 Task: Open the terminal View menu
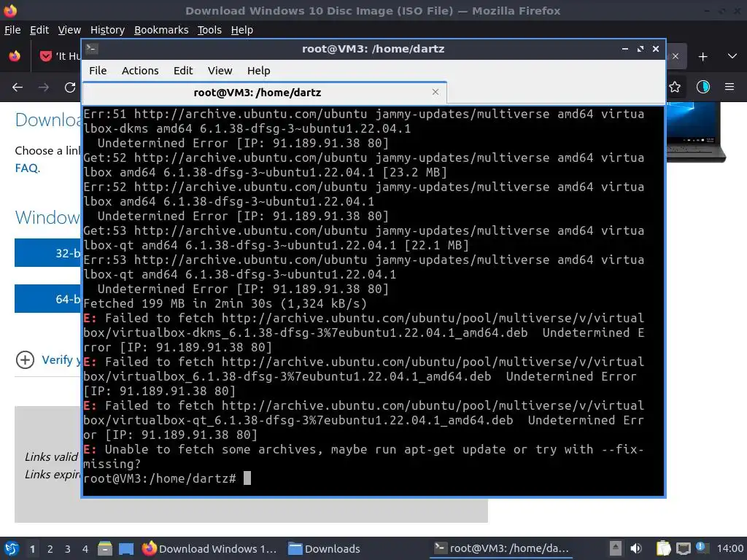tap(220, 71)
